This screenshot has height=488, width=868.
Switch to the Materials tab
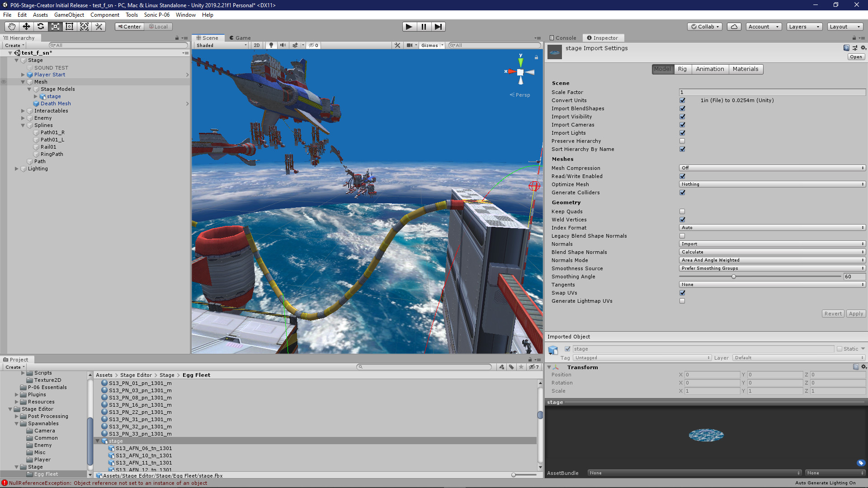tap(745, 69)
